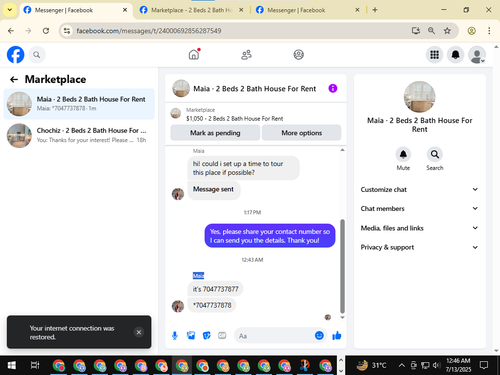Open the weather 31°C taskbar widget

point(371,365)
